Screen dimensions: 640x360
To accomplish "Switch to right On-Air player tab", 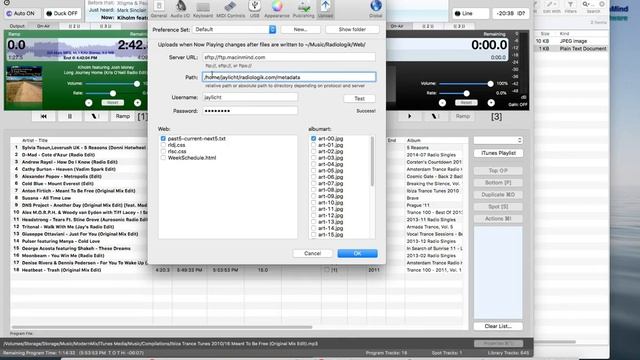I will point(397,26).
